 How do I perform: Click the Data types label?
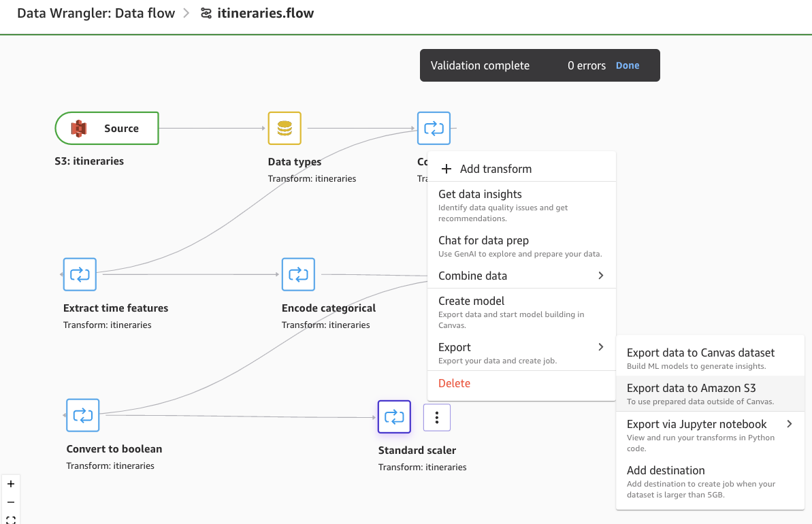point(295,161)
